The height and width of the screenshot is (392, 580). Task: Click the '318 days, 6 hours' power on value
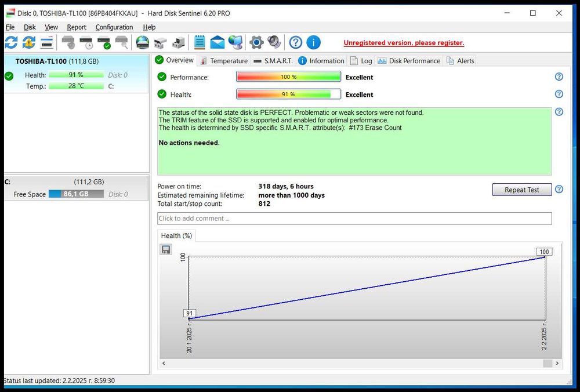[x=286, y=186]
